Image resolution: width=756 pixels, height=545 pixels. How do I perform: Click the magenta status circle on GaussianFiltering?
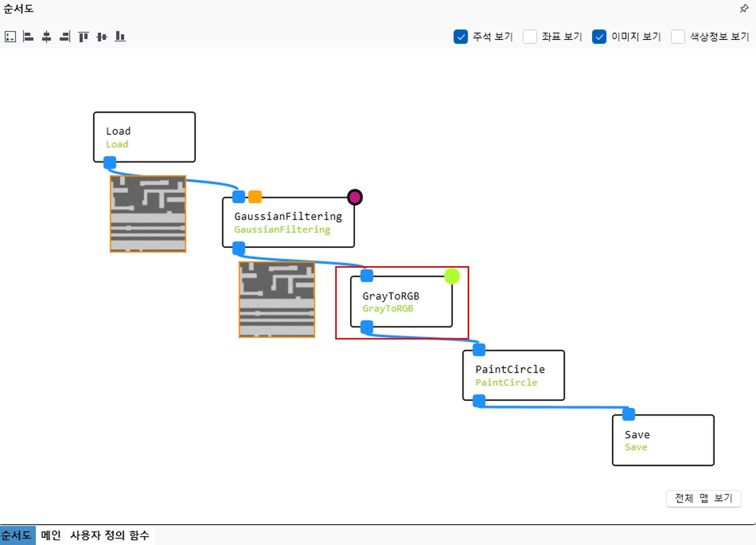tap(355, 197)
